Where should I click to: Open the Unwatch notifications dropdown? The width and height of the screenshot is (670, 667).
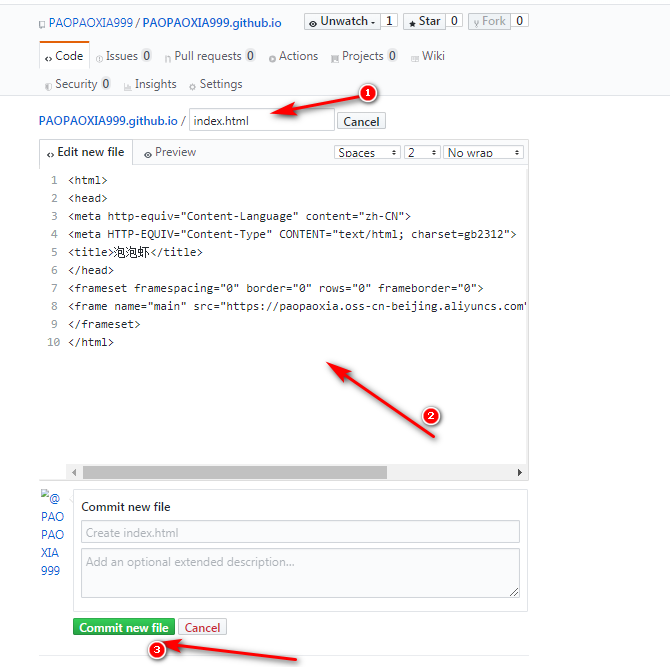[342, 21]
